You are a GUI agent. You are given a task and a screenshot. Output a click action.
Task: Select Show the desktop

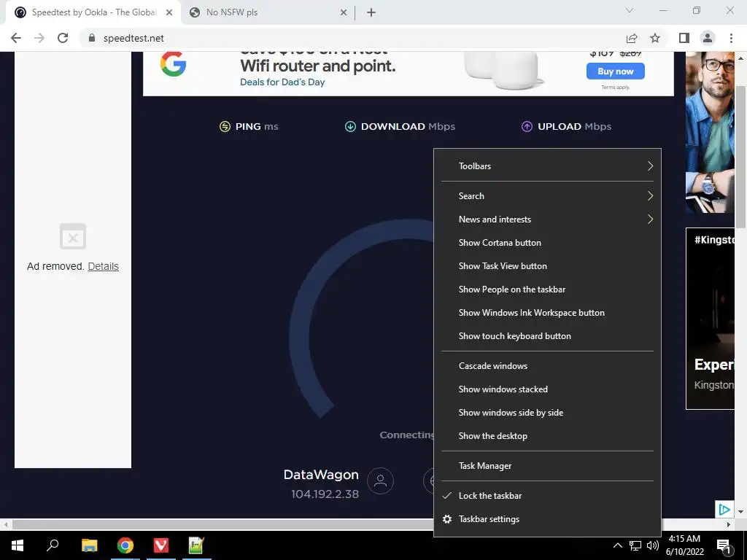point(547,436)
